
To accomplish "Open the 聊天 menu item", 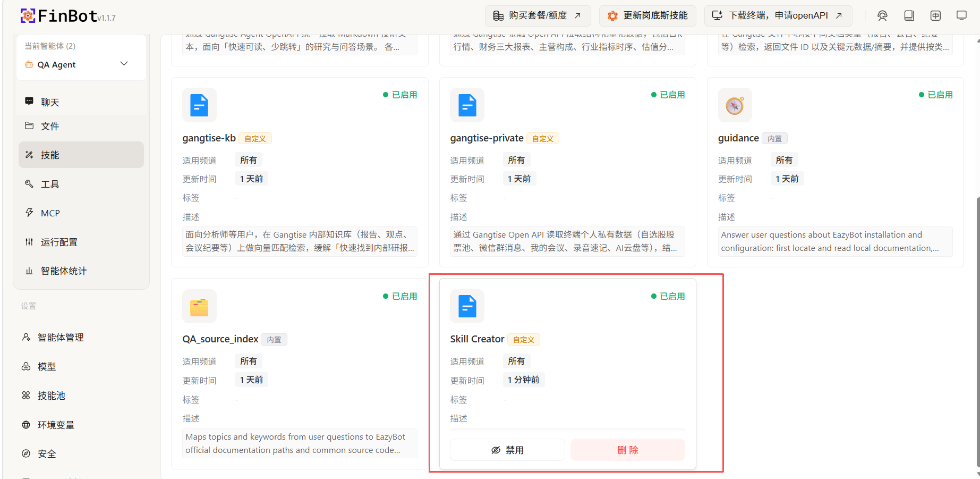I will click(81, 102).
